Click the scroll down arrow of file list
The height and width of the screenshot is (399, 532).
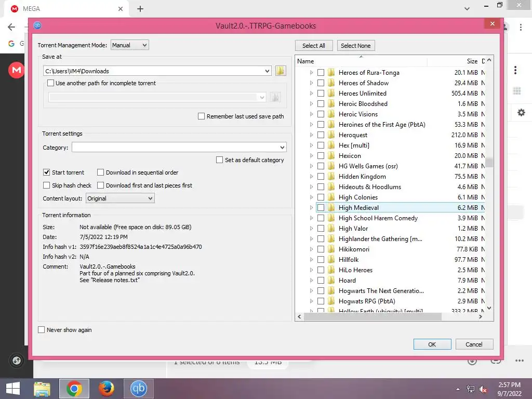tap(489, 308)
